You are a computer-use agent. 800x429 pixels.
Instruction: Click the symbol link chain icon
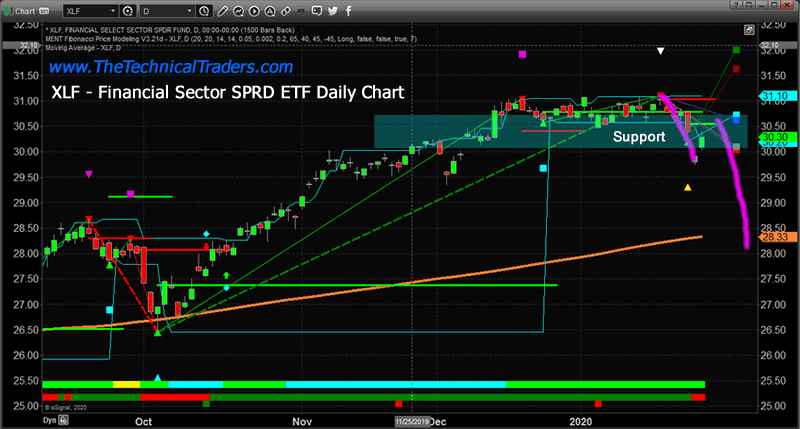(x=286, y=11)
